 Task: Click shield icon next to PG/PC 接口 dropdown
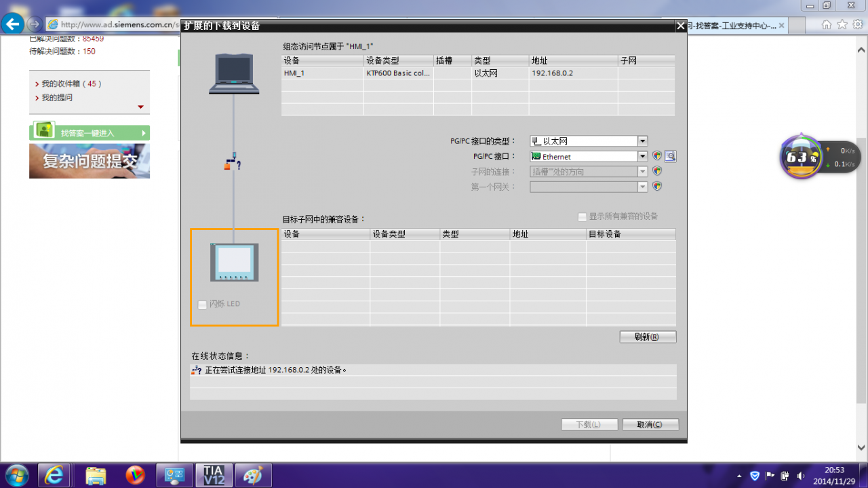pos(657,156)
